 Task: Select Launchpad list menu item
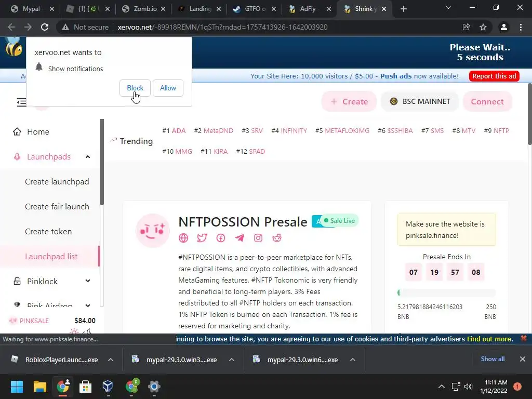[49, 257]
